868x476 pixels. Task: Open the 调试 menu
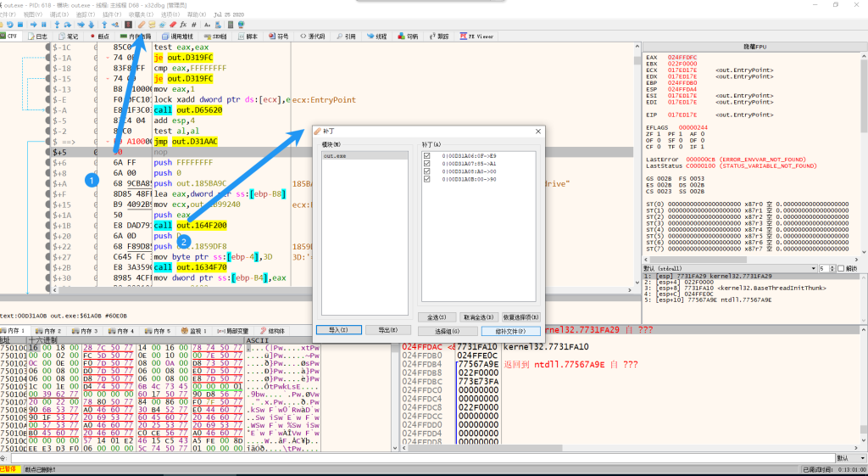[59, 14]
